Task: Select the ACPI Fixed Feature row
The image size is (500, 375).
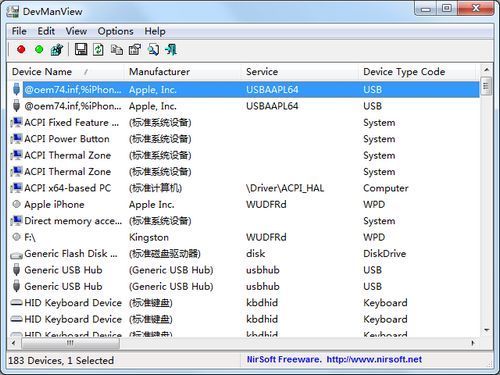Action: (x=243, y=122)
